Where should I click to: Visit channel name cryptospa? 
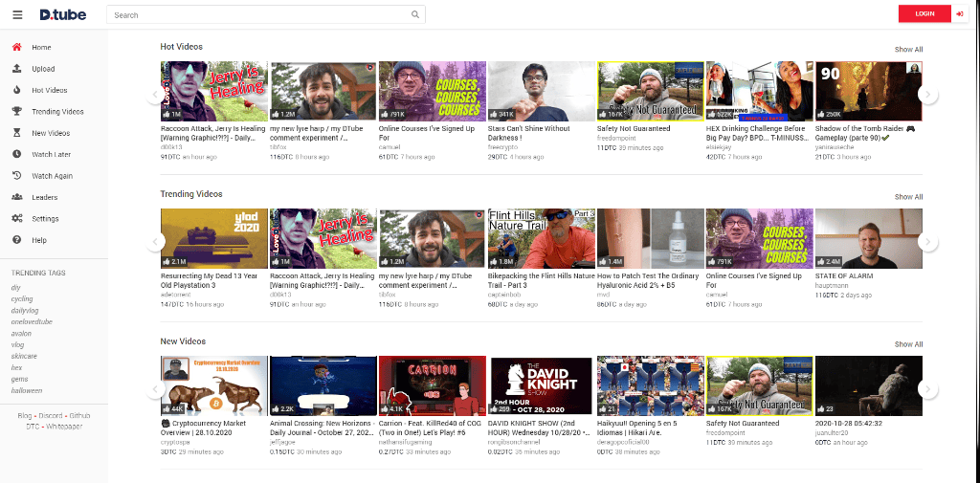pos(175,441)
